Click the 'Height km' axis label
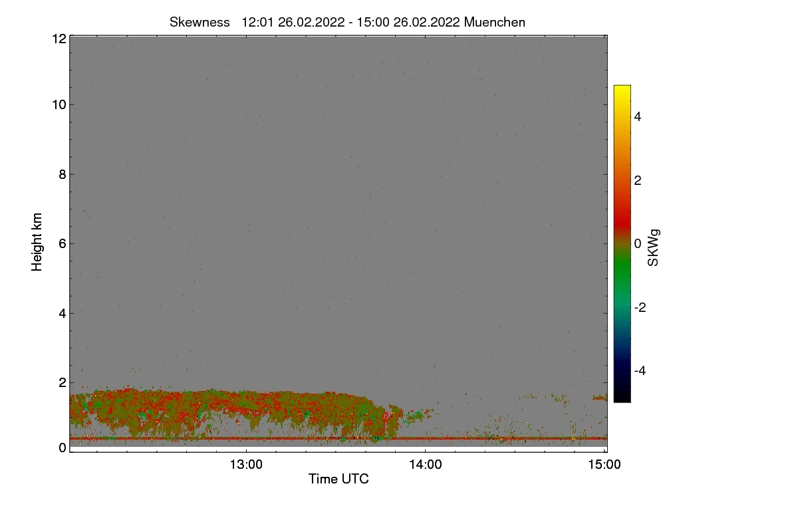 tap(37, 242)
